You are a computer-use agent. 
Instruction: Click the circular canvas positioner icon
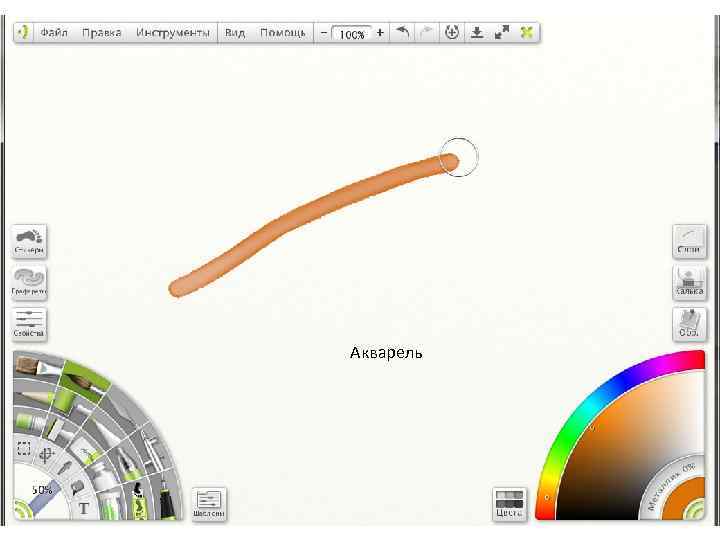(x=452, y=33)
